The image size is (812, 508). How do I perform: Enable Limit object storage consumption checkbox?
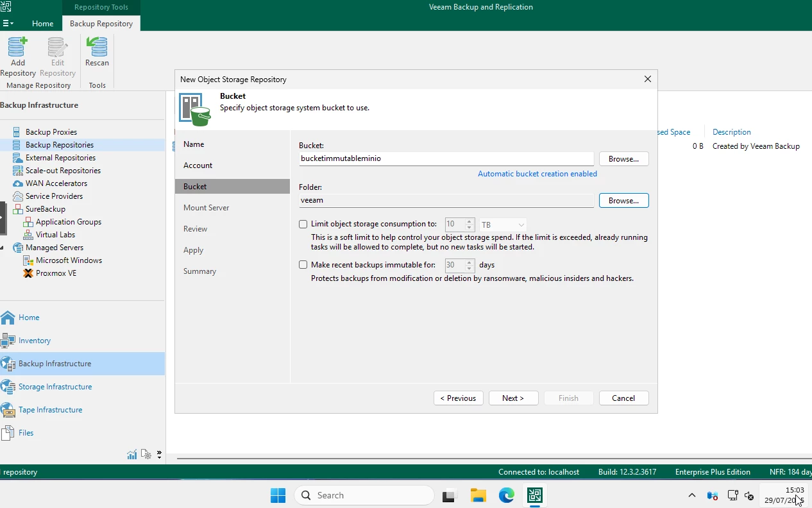303,224
